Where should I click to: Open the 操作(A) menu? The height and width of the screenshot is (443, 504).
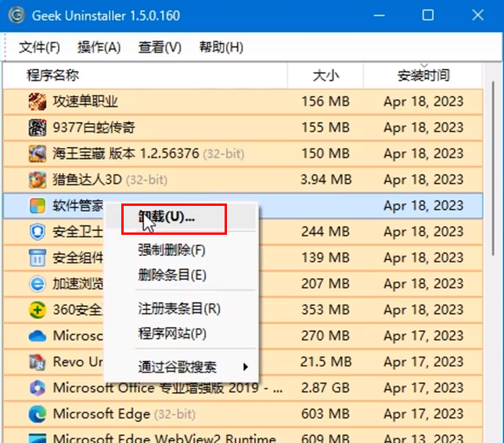[99, 48]
